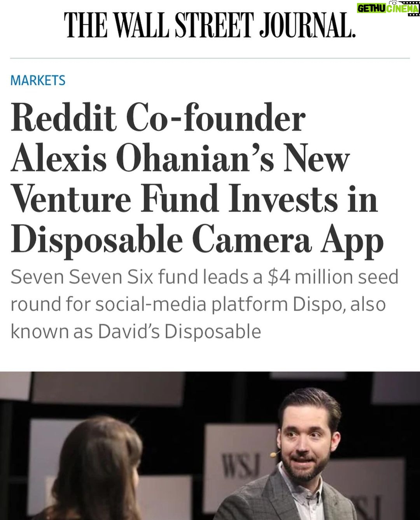The width and height of the screenshot is (420, 520).
Task: Click the Gethu Cinema watermark logo
Action: click(x=388, y=8)
